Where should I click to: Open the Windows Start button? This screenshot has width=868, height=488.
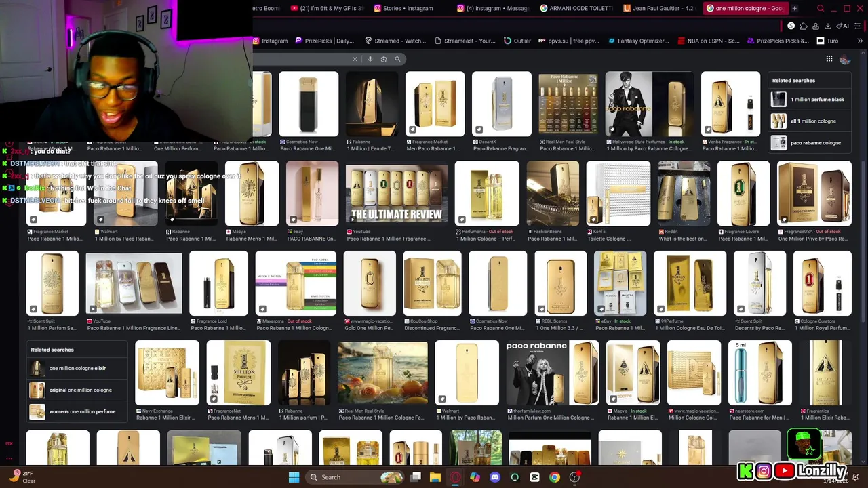[x=294, y=477]
